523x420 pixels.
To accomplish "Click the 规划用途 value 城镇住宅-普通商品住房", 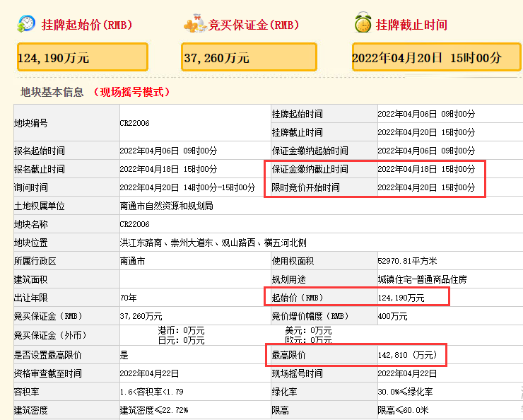I will [422, 279].
